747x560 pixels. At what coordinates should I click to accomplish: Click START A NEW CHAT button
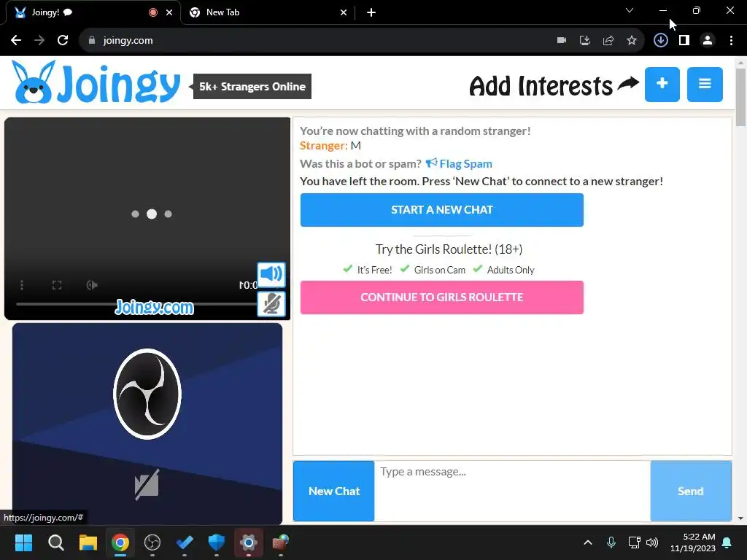[441, 210]
